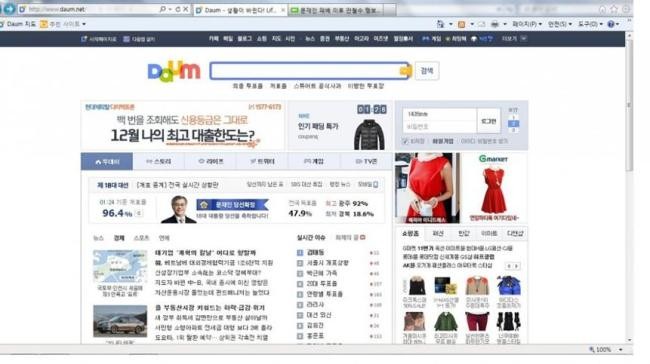
Task: Click the 검색 search button
Action: (427, 71)
